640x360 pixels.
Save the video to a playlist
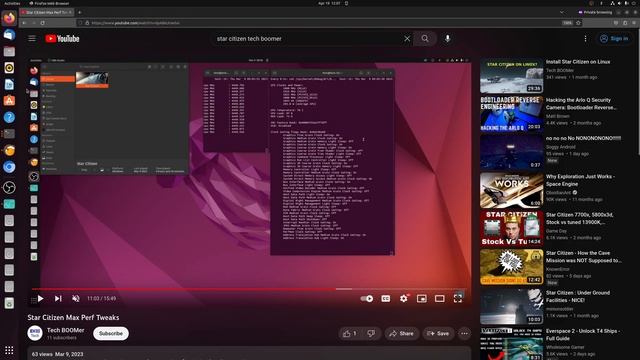click(438, 333)
